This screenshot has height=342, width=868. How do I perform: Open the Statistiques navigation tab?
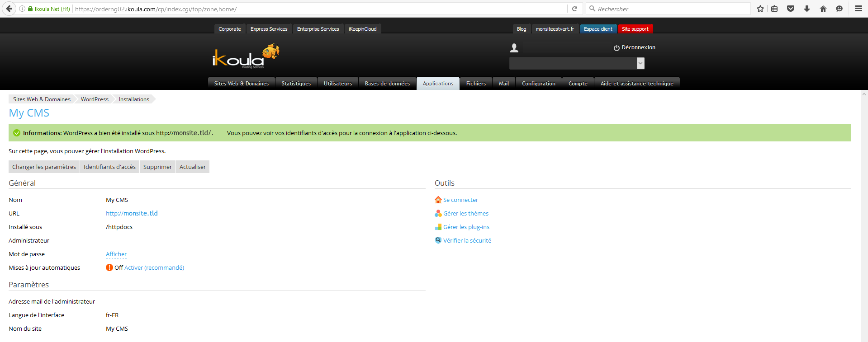pyautogui.click(x=296, y=84)
